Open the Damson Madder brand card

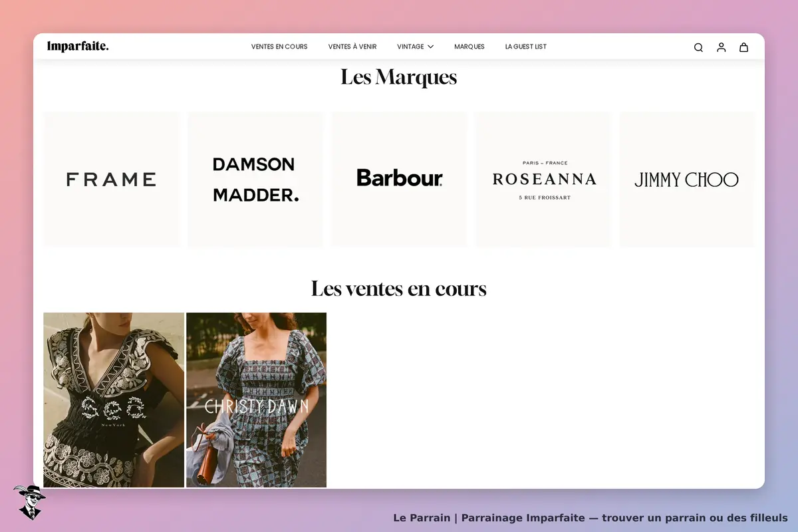tap(255, 180)
